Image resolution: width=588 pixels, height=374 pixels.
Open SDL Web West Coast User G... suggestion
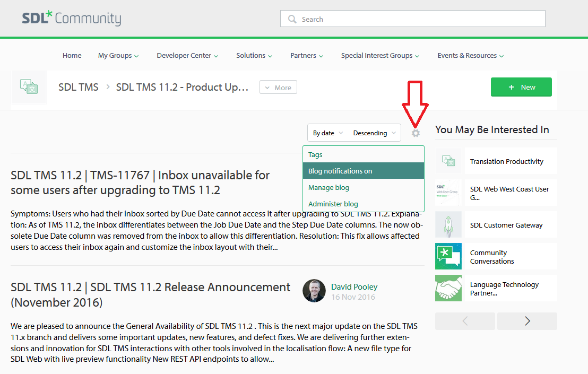[509, 193]
